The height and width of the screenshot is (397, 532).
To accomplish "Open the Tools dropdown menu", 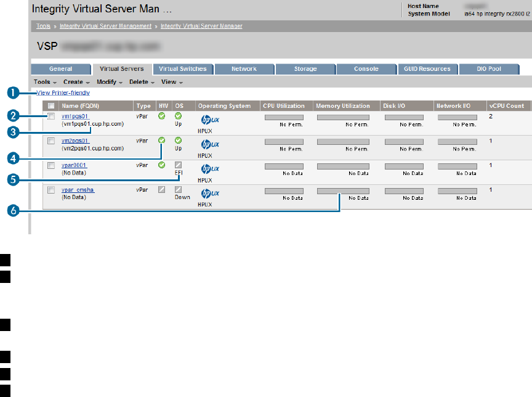I will click(45, 81).
